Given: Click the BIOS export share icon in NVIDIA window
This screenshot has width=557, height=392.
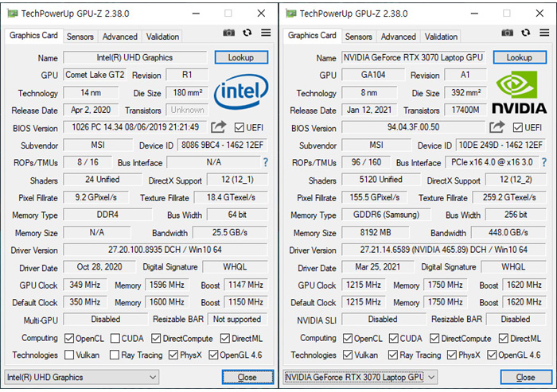Looking at the screenshot, I should point(497,126).
